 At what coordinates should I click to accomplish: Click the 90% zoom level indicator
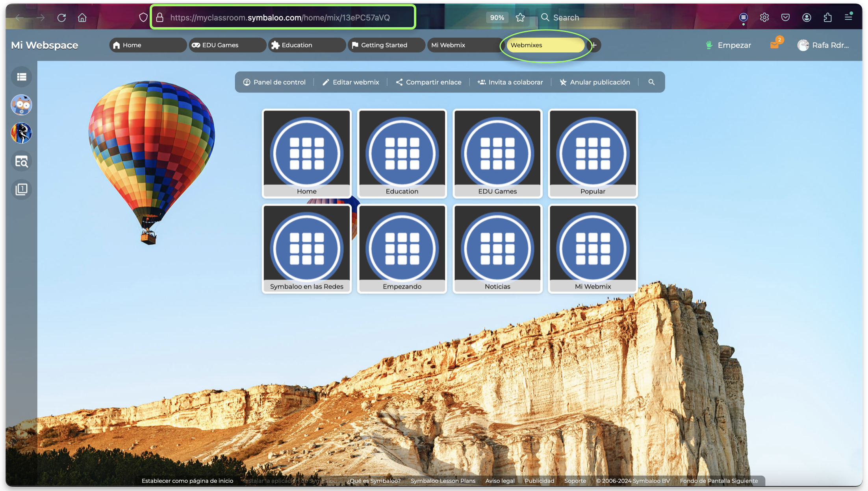[x=497, y=17]
